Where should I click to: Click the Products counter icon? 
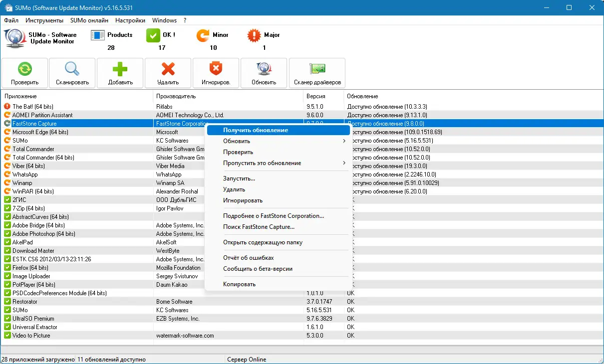tap(97, 35)
